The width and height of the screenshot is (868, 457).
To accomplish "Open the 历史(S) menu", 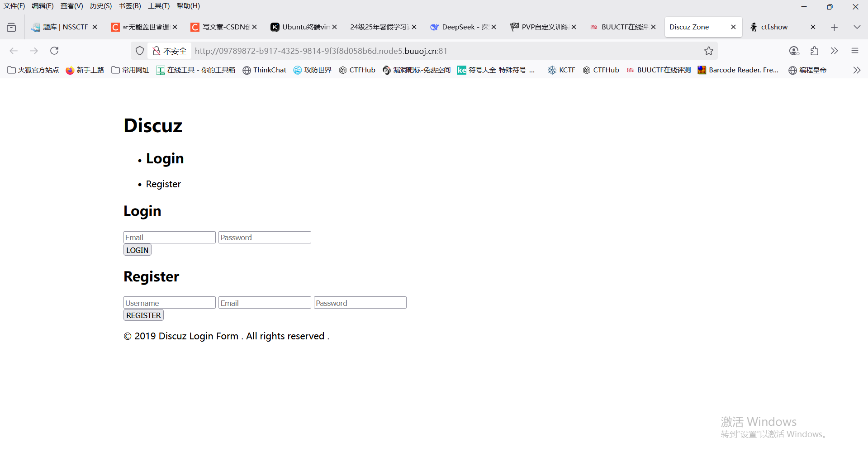I will (x=101, y=6).
